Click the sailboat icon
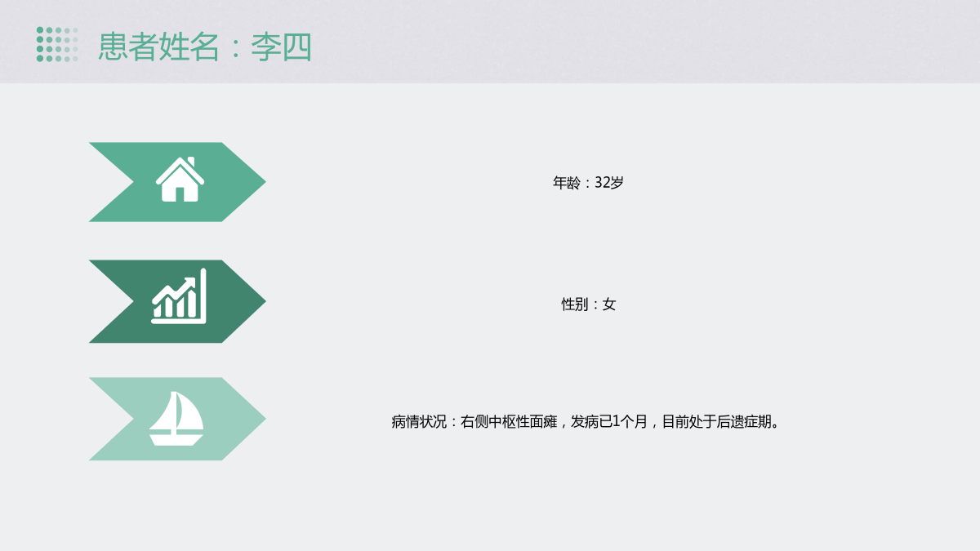Screen dimensions: 980x551 click(176, 419)
